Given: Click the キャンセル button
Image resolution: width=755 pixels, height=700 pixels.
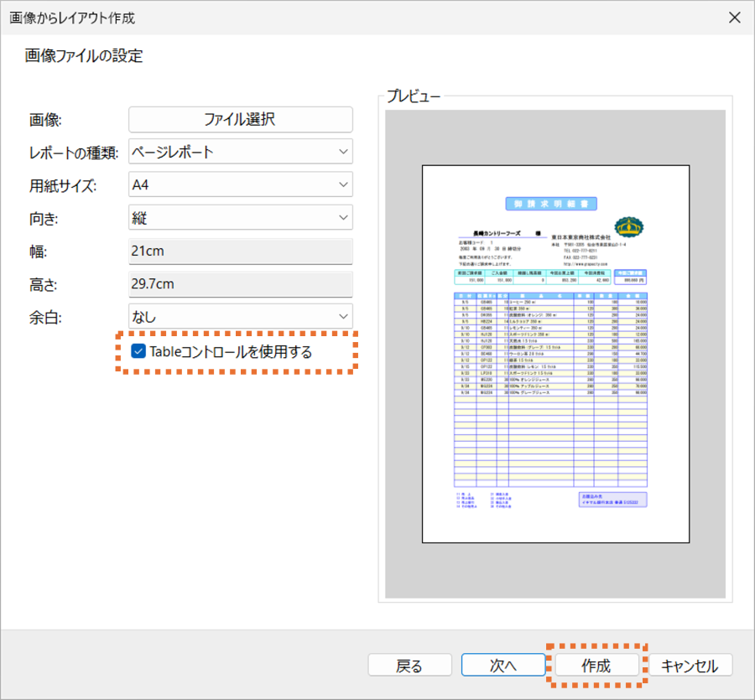Looking at the screenshot, I should [690, 665].
